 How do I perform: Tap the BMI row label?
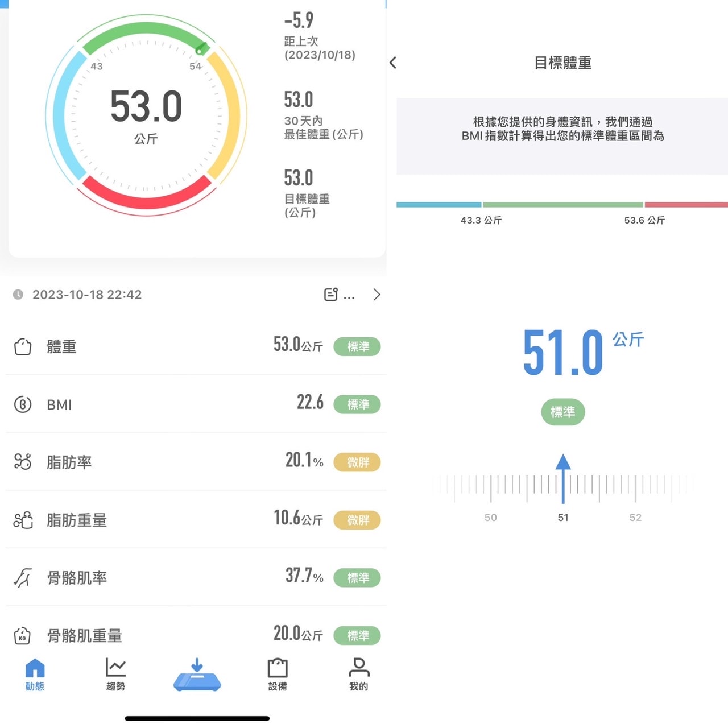click(59, 404)
